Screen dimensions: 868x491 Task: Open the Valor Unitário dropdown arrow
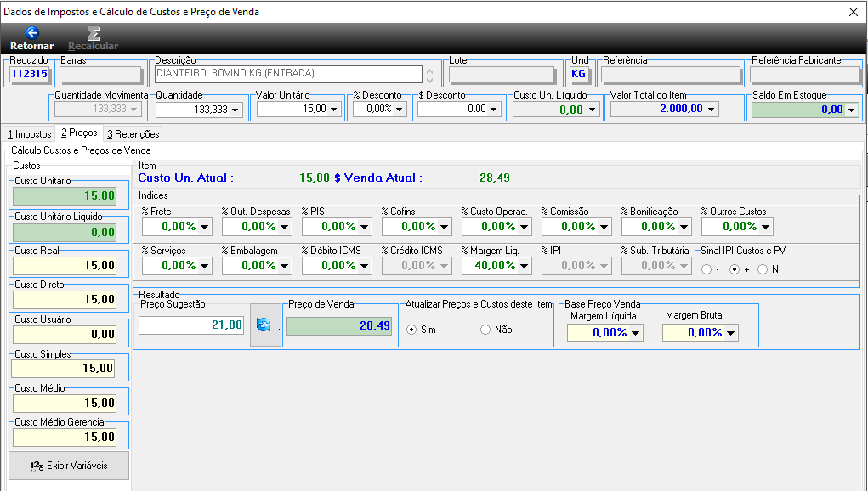(x=334, y=110)
